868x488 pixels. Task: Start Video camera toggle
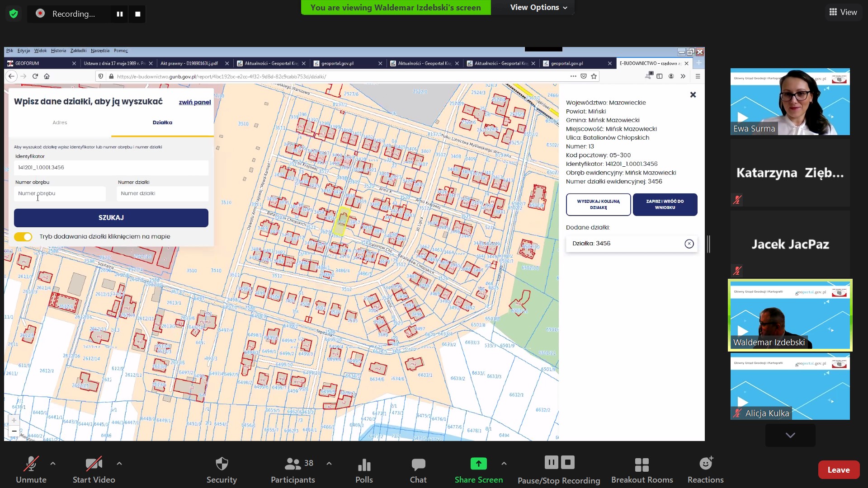(94, 464)
